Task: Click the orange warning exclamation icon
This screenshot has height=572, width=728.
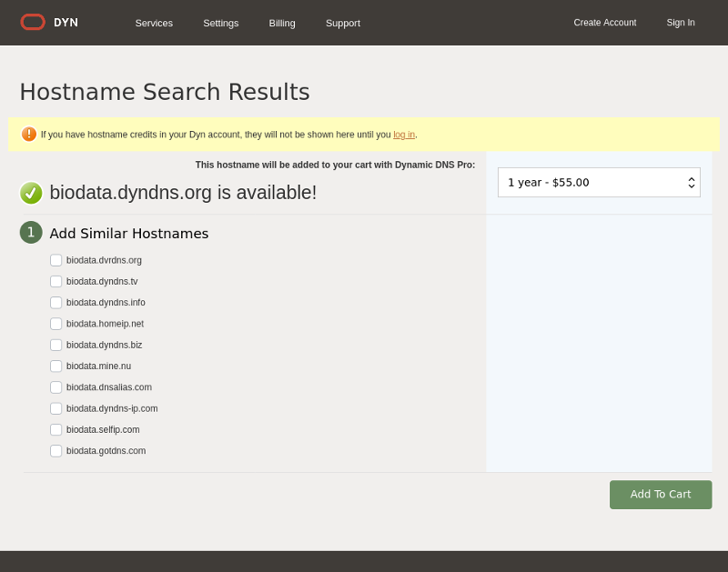Action: pos(29,134)
